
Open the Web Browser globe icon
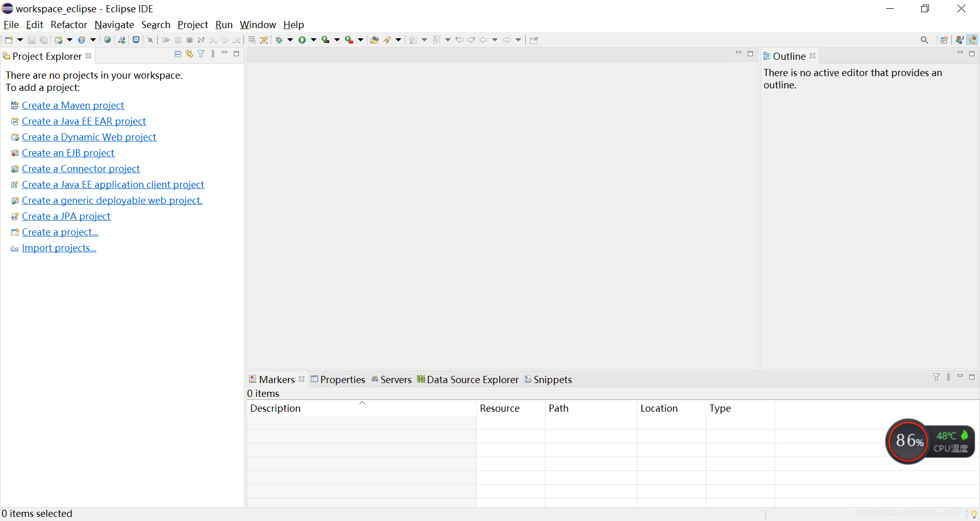pos(107,40)
